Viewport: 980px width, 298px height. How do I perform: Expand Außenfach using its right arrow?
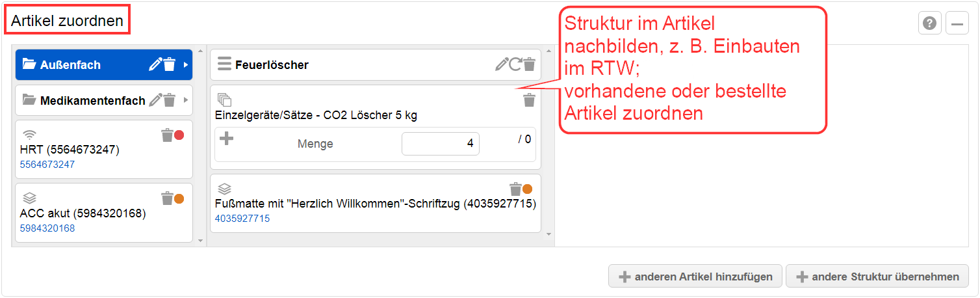(x=185, y=64)
